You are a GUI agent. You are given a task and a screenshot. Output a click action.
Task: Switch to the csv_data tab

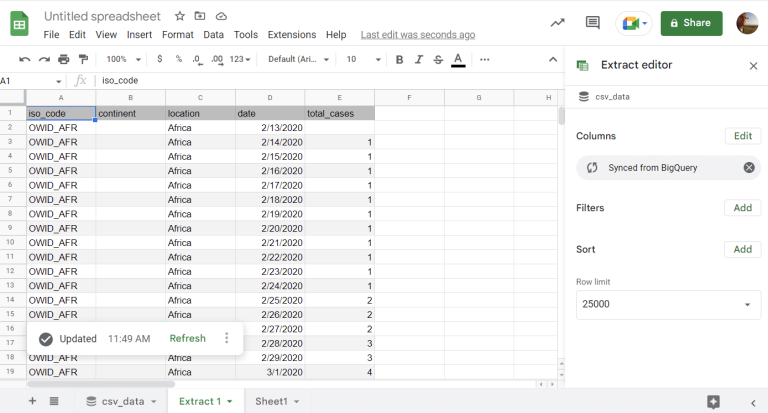[x=123, y=401]
